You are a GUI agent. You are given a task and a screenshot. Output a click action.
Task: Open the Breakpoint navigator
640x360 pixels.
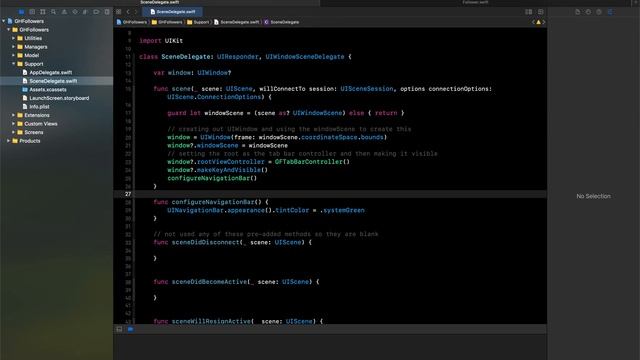(96, 12)
